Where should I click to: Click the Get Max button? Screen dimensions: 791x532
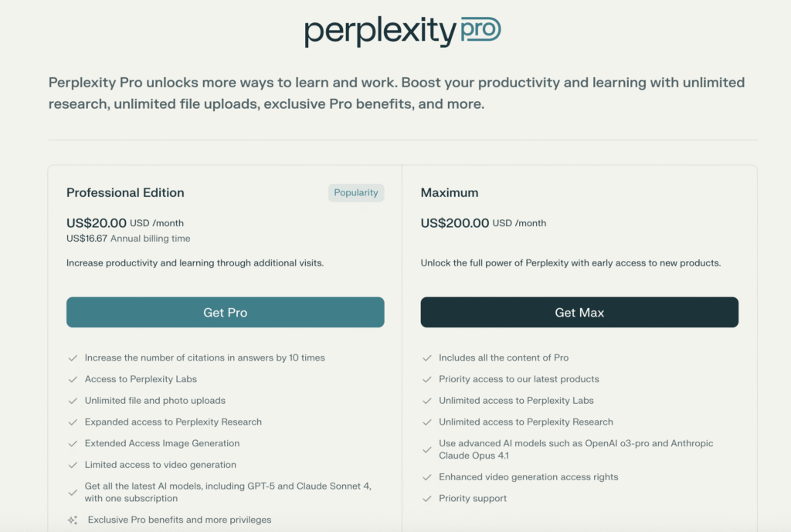tap(579, 313)
